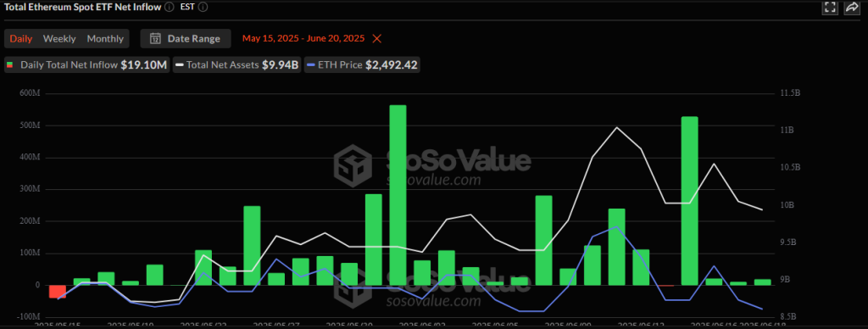Click the 9B right axis label
Image resolution: width=868 pixels, height=329 pixels.
point(786,281)
